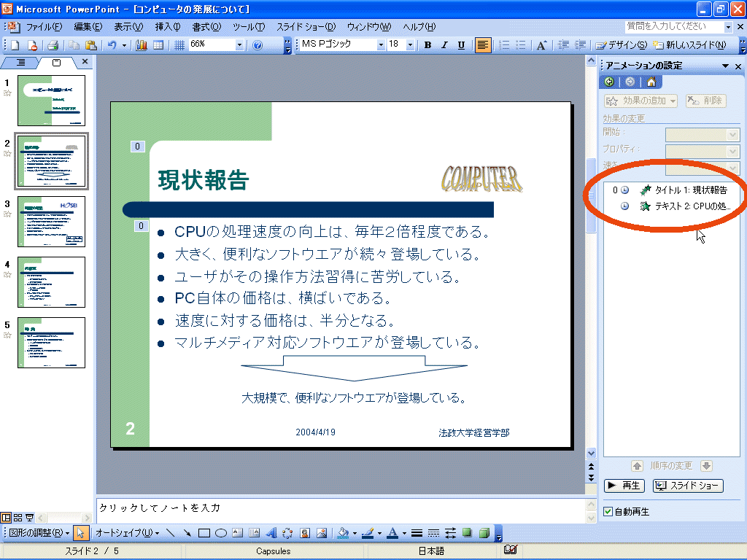Image resolution: width=747 pixels, height=560 pixels.
Task: Open the task pane title dropdown arrow
Action: 725,66
